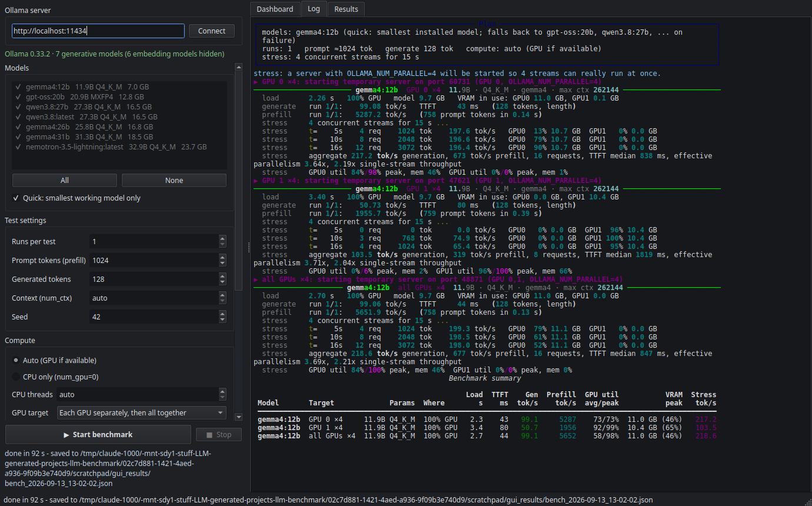The image size is (812, 506).
Task: Click "GPU 1 ×4" target in summary table
Action: (325, 428)
